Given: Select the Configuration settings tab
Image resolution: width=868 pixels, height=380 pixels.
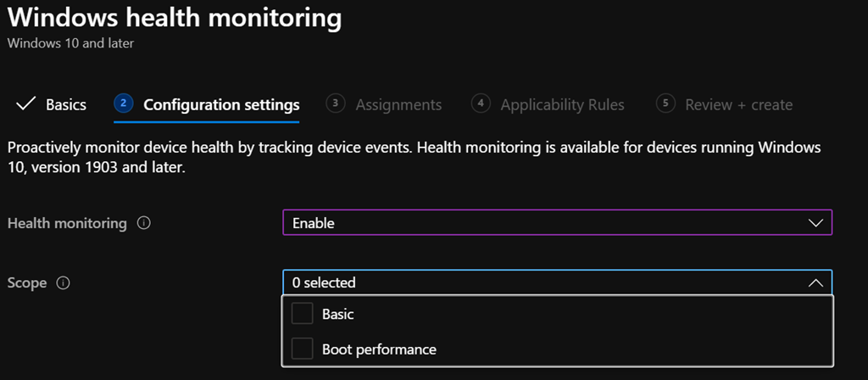Looking at the screenshot, I should click(221, 105).
